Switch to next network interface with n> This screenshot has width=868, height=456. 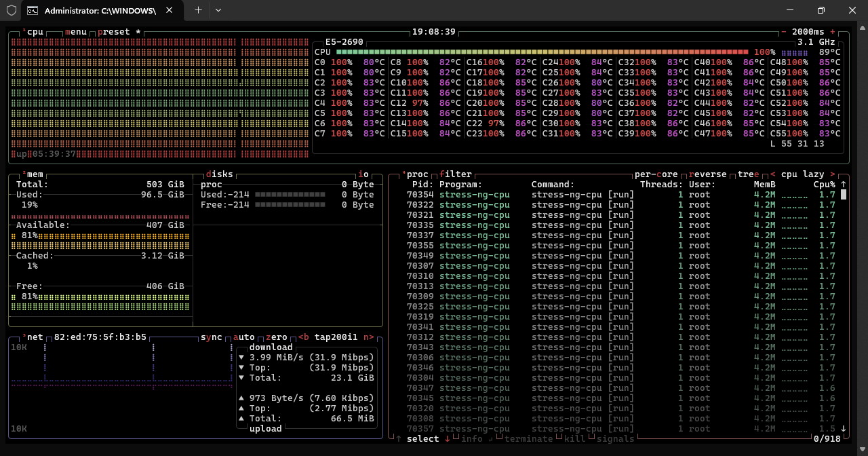(x=369, y=337)
